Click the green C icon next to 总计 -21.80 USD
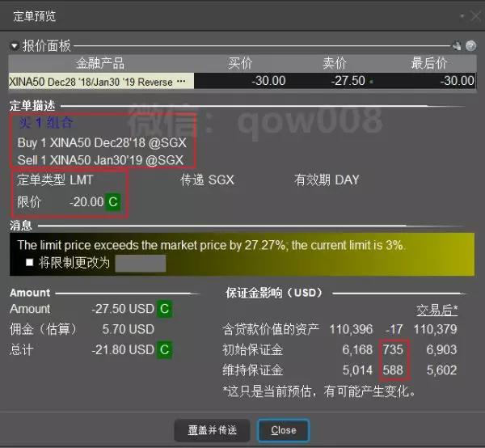The height and width of the screenshot is (448, 485). pyautogui.click(x=164, y=349)
